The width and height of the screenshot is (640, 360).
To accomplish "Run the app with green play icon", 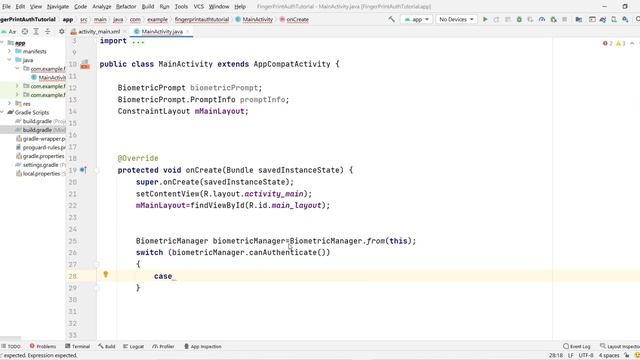I will coord(485,19).
